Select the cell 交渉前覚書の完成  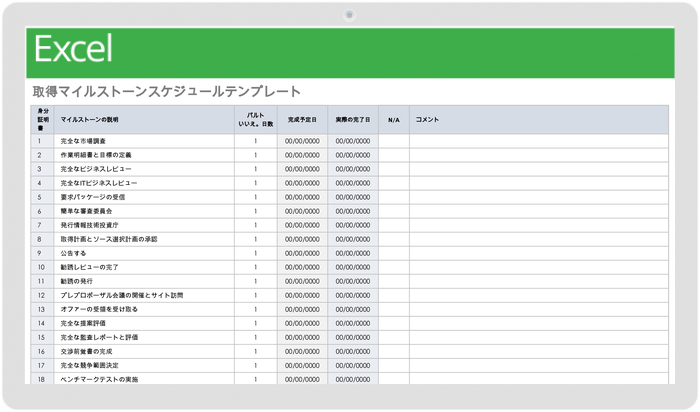pos(144,351)
